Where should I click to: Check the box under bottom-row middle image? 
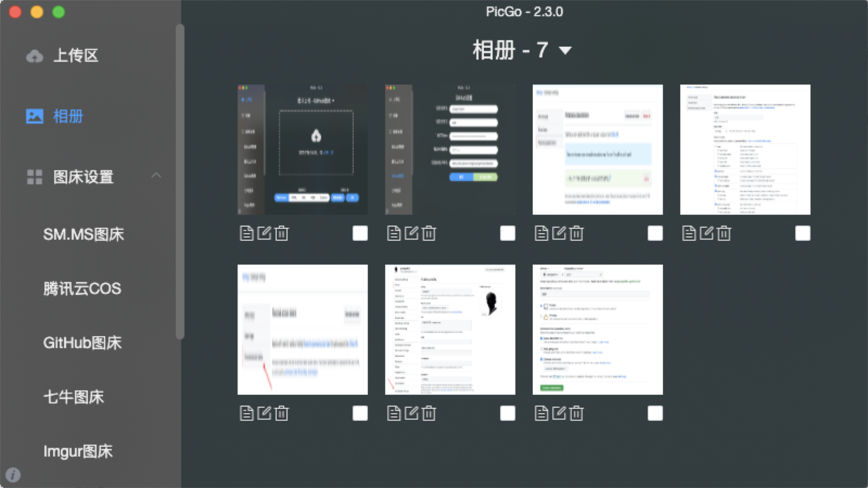click(508, 413)
